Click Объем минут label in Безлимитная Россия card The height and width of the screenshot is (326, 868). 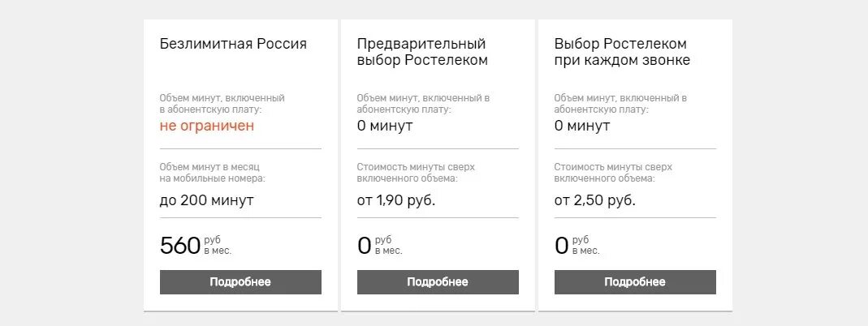click(222, 103)
